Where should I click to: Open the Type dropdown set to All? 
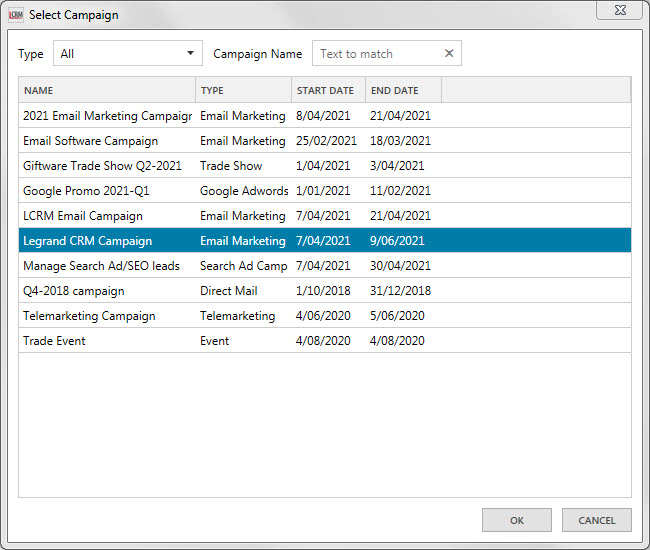pyautogui.click(x=127, y=54)
